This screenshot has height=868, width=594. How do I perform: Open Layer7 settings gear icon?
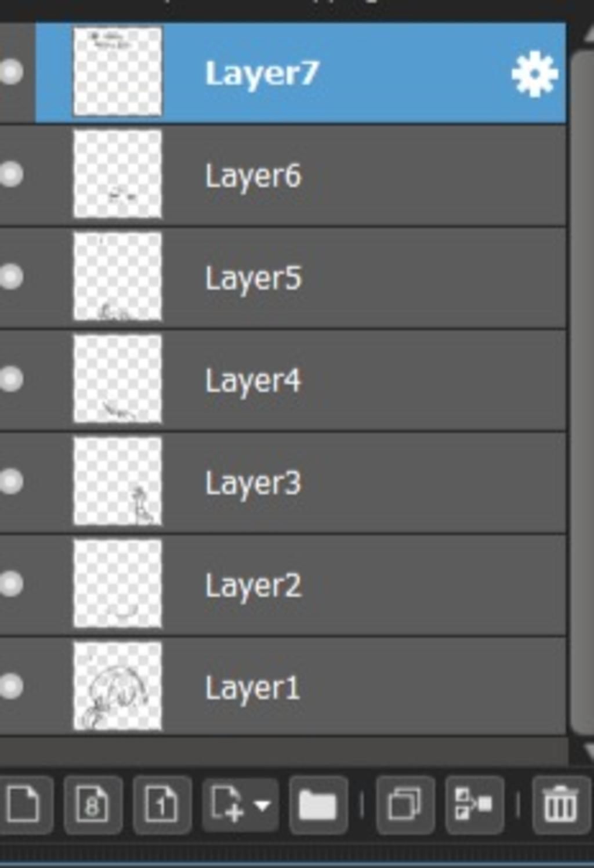(534, 74)
